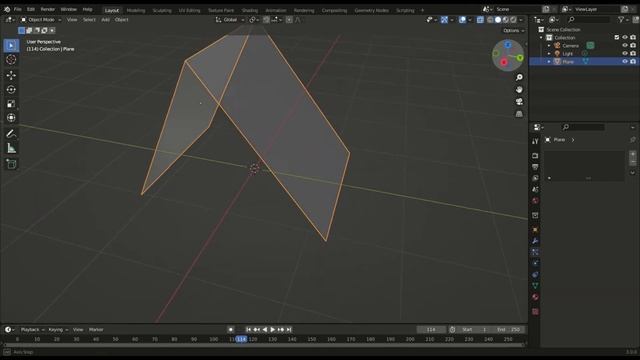Expand the Plane tree item
The width and height of the screenshot is (640, 360).
[549, 62]
